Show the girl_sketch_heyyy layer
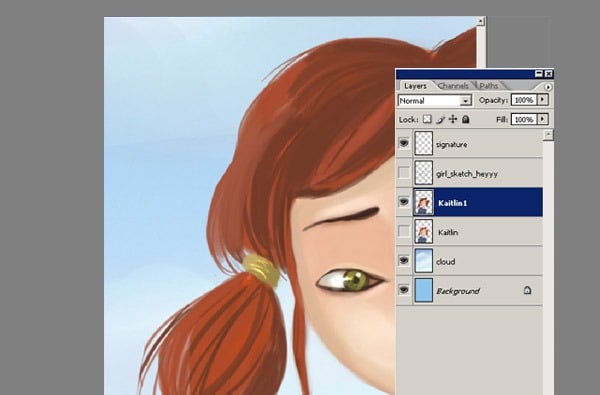The width and height of the screenshot is (600, 395). 404,173
